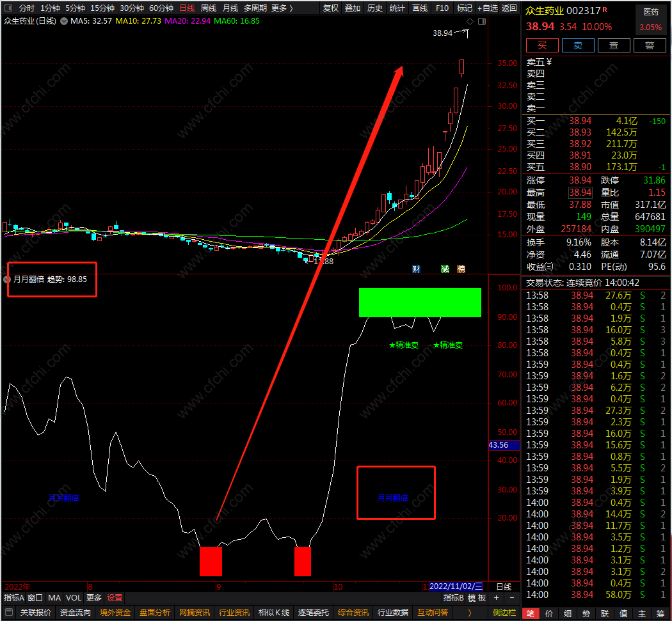Click the red 买 buy button

[542, 45]
